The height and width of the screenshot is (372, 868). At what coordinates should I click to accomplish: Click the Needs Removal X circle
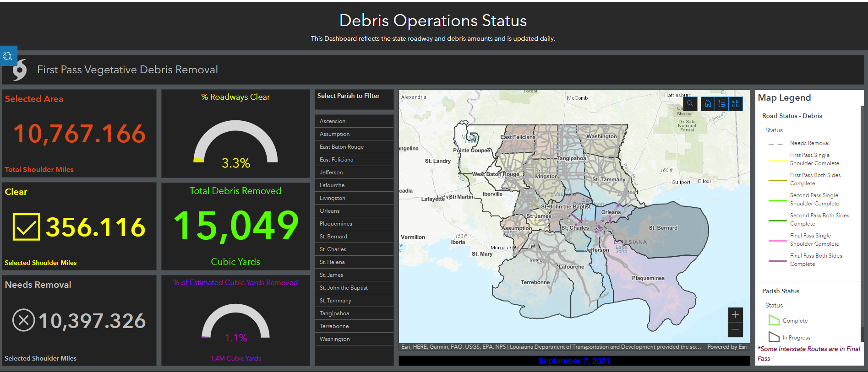point(24,320)
